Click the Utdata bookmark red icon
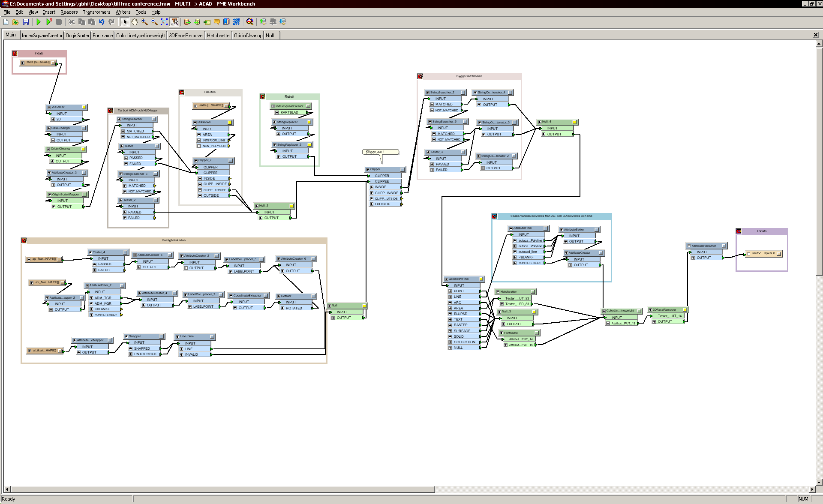The width and height of the screenshot is (823, 504). tap(739, 231)
